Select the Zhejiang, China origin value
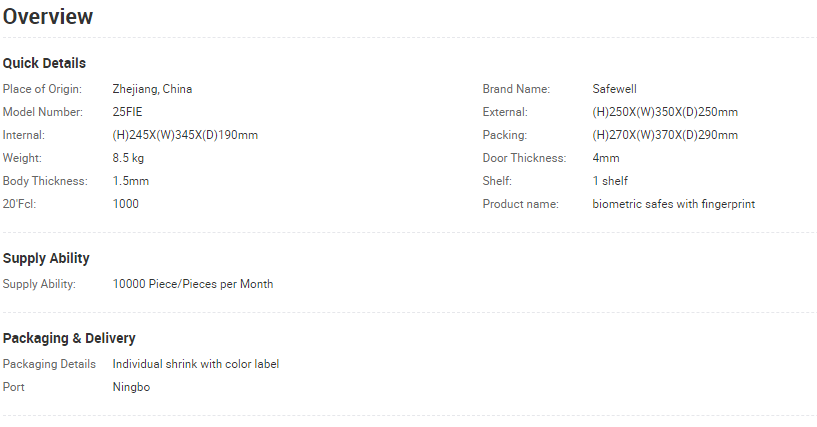This screenshot has width=817, height=427. pos(152,89)
